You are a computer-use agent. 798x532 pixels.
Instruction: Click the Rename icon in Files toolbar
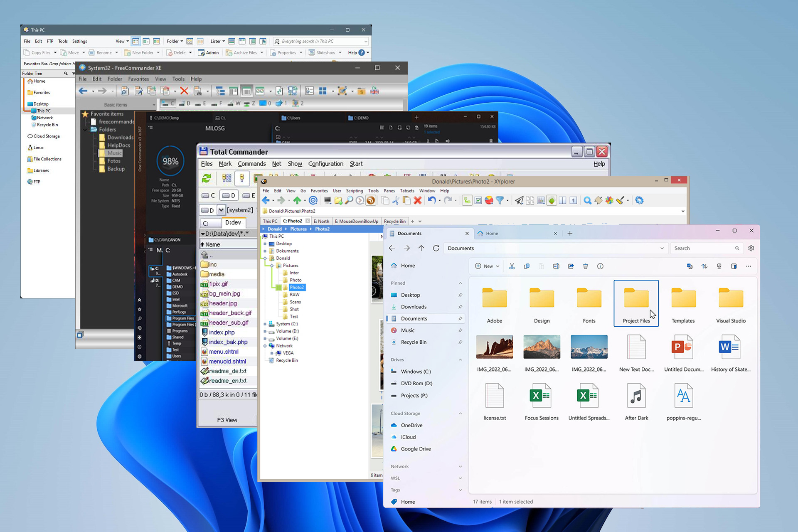[556, 266]
